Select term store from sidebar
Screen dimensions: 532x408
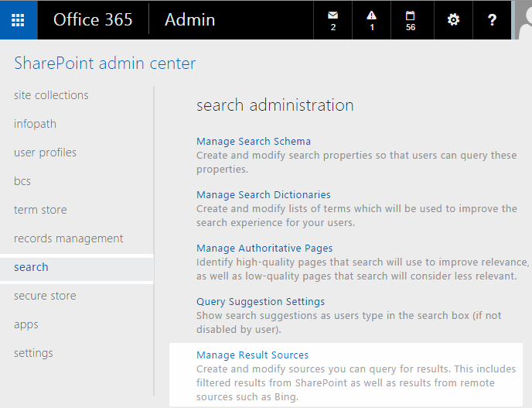(40, 210)
